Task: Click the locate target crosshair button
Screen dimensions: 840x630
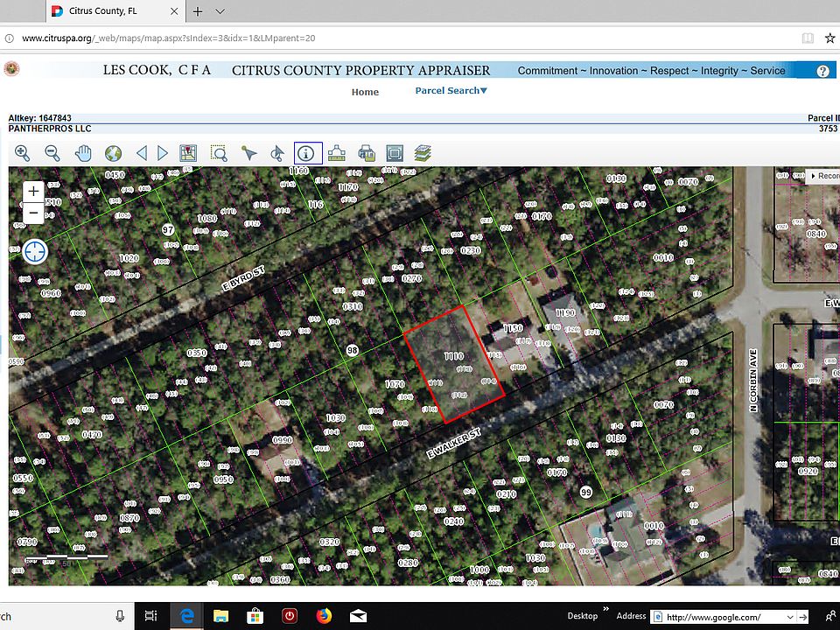Action: pos(35,252)
